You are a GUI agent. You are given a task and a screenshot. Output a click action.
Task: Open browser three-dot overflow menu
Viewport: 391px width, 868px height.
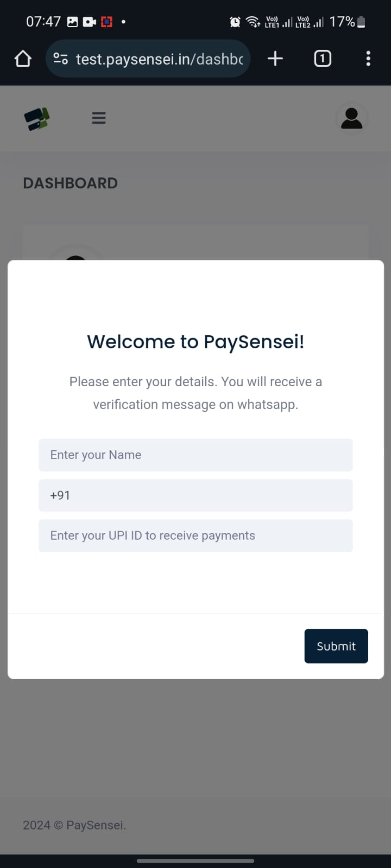(368, 59)
